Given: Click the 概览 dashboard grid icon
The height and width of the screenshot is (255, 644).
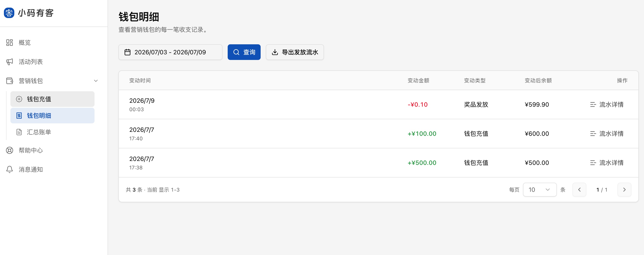Looking at the screenshot, I should [10, 43].
